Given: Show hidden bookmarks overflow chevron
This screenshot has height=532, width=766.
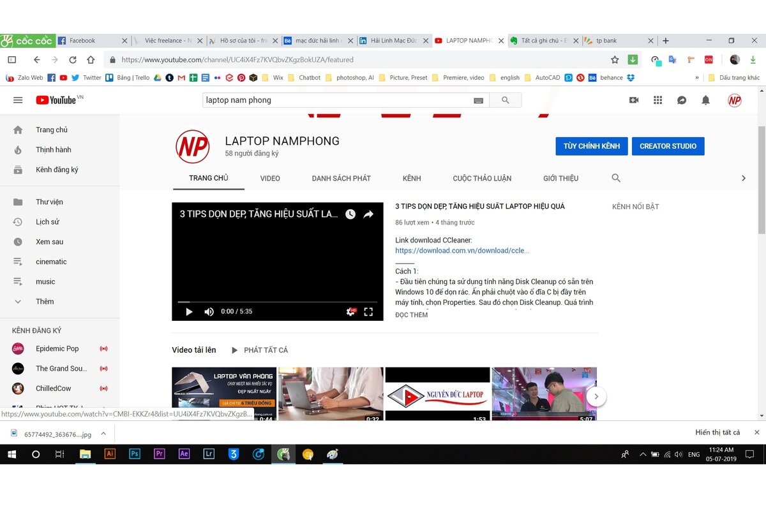Looking at the screenshot, I should [697, 78].
